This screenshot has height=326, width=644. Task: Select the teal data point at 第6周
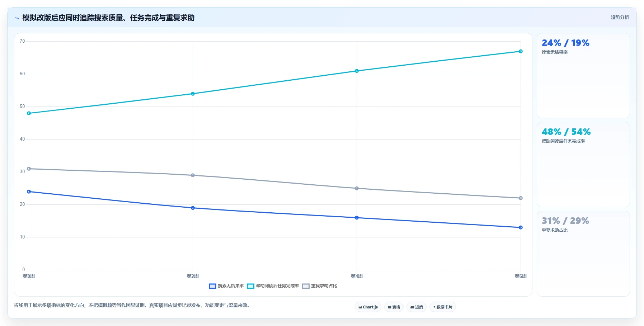521,51
